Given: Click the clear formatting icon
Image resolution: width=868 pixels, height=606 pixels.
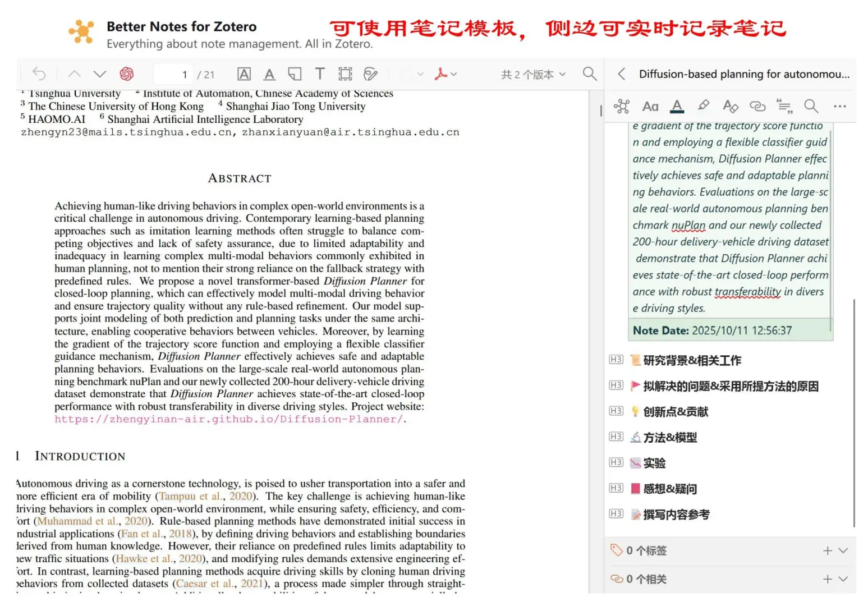Looking at the screenshot, I should tap(730, 106).
